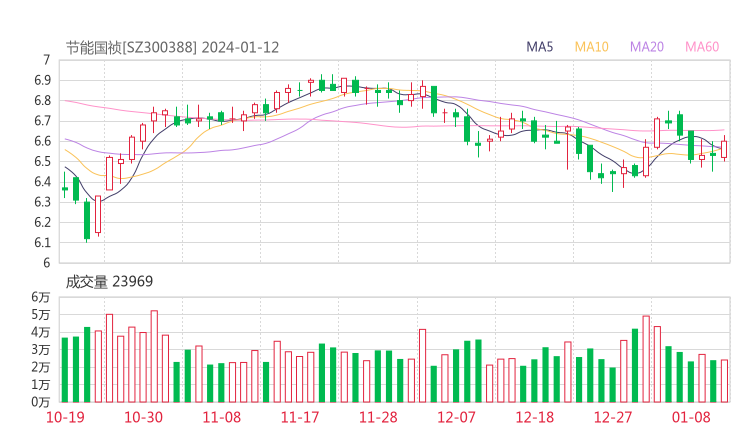This screenshot has width=740, height=440.
Task: Click the 12-18 date axis label
Action: (535, 417)
